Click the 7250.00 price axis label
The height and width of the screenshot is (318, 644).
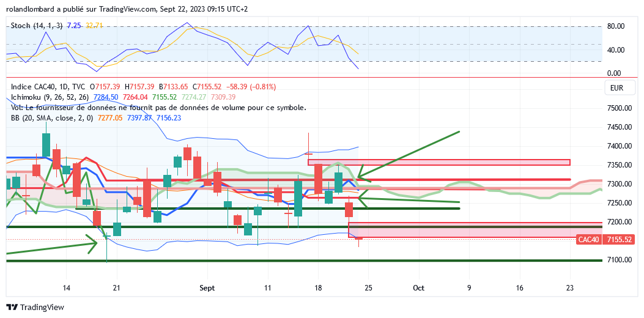(x=620, y=203)
